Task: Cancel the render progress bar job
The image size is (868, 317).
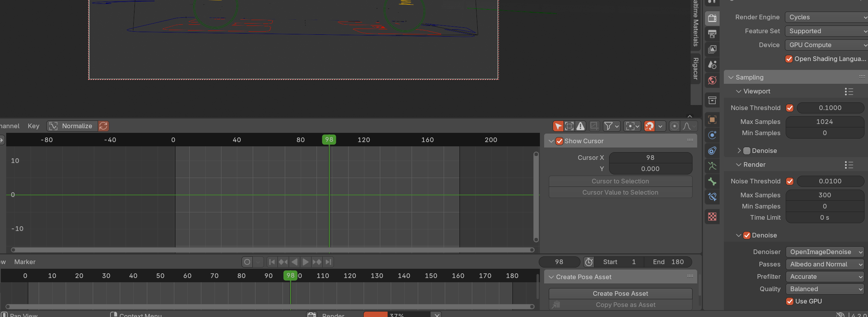Action: [x=437, y=315]
